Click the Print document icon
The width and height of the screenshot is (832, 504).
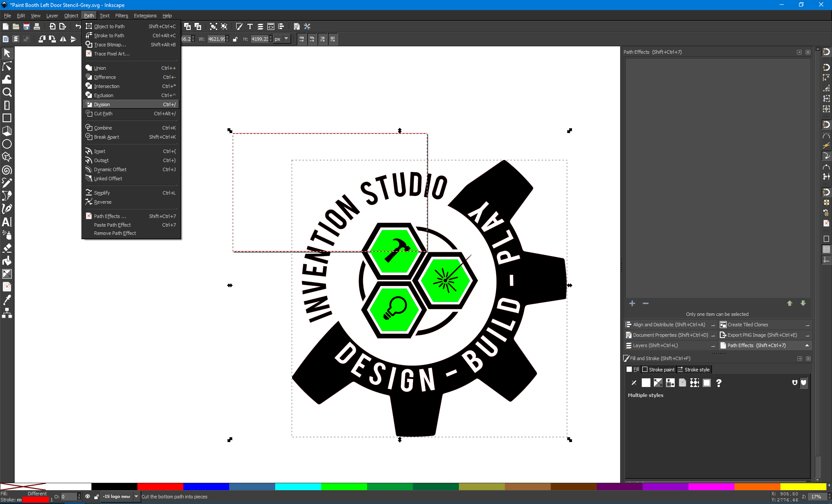point(37,26)
